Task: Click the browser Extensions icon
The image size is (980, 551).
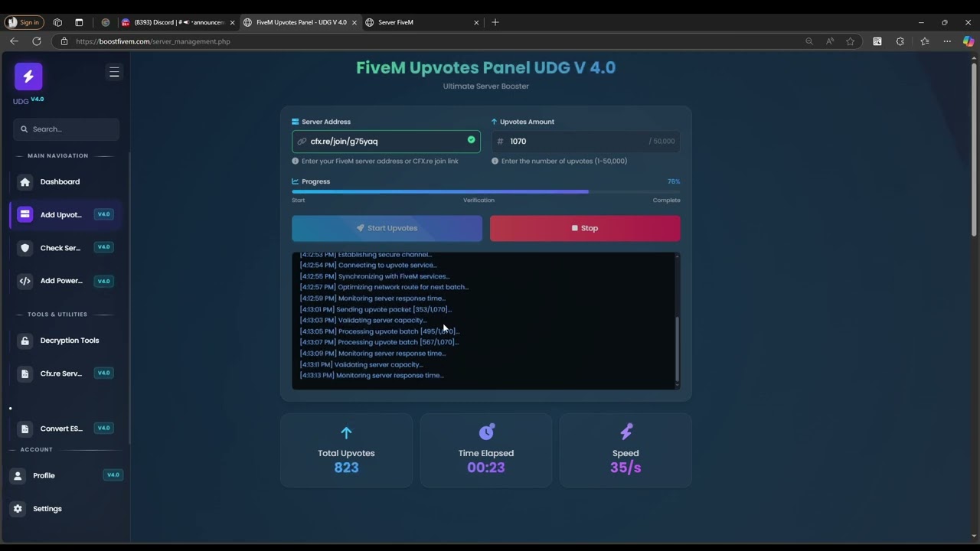Action: coord(900,41)
